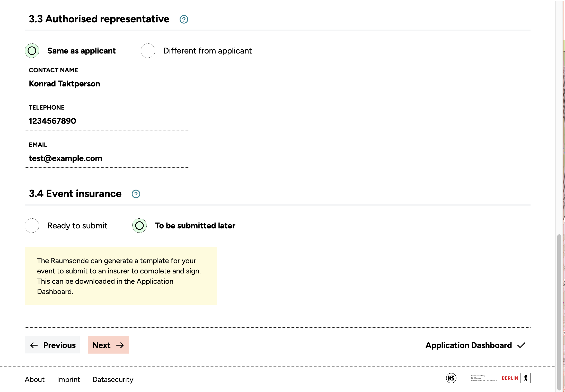565x392 pixels.
Task: Select the Same as applicant option
Action: point(32,51)
